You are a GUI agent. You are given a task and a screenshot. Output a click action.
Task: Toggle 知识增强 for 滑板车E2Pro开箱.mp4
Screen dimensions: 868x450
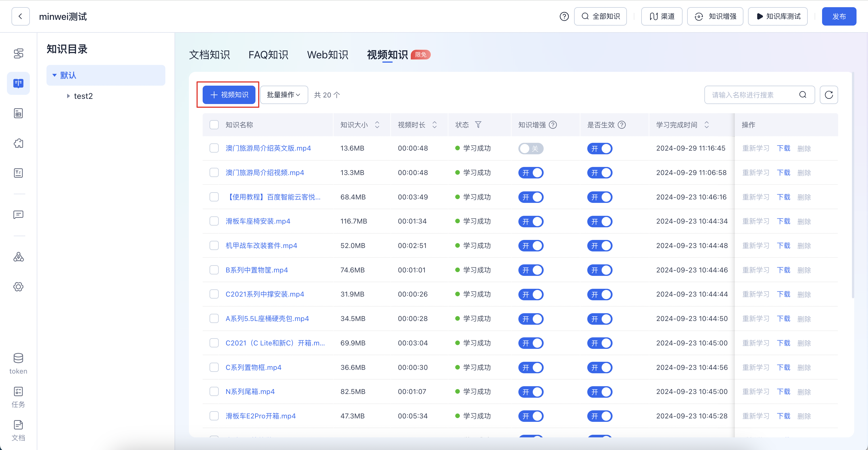pos(531,416)
